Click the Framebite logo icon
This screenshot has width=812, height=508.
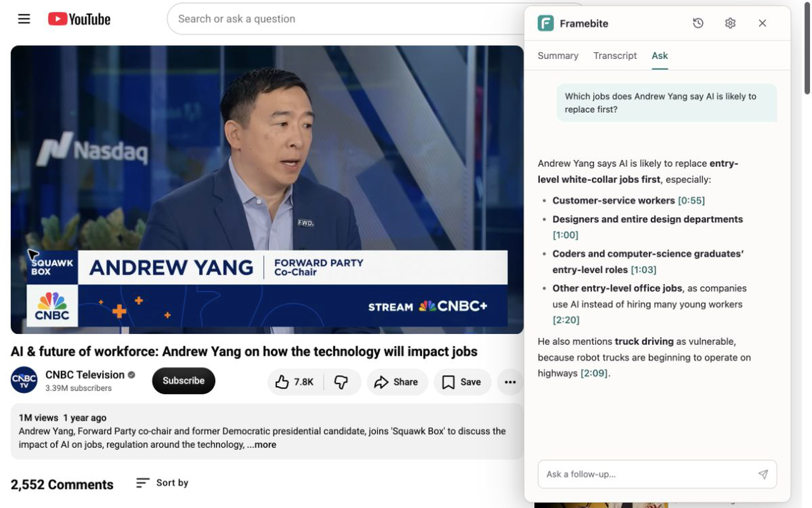click(x=546, y=23)
